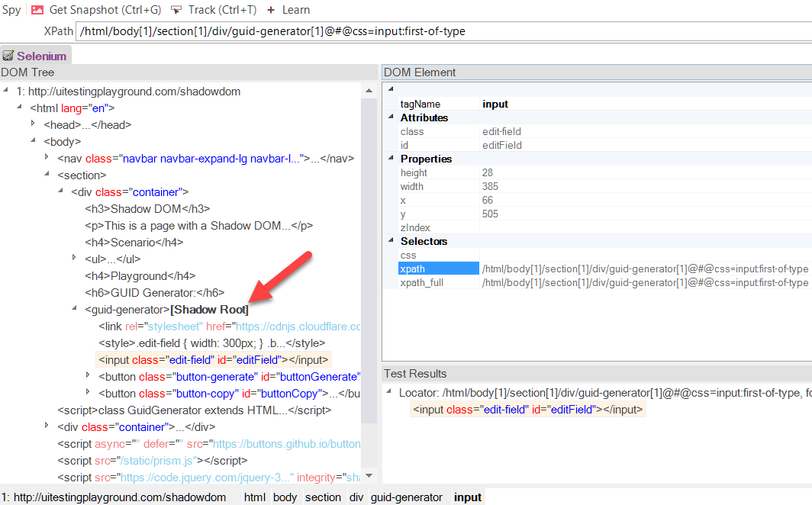Click the Selenium tab icon
Viewport: 812px width, 505px height.
click(8, 56)
